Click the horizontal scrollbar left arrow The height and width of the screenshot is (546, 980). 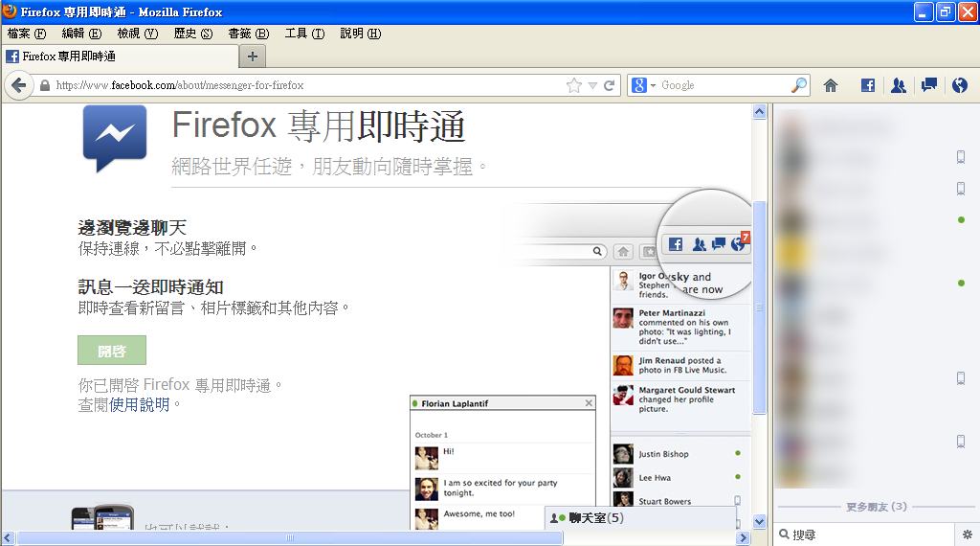click(8, 538)
